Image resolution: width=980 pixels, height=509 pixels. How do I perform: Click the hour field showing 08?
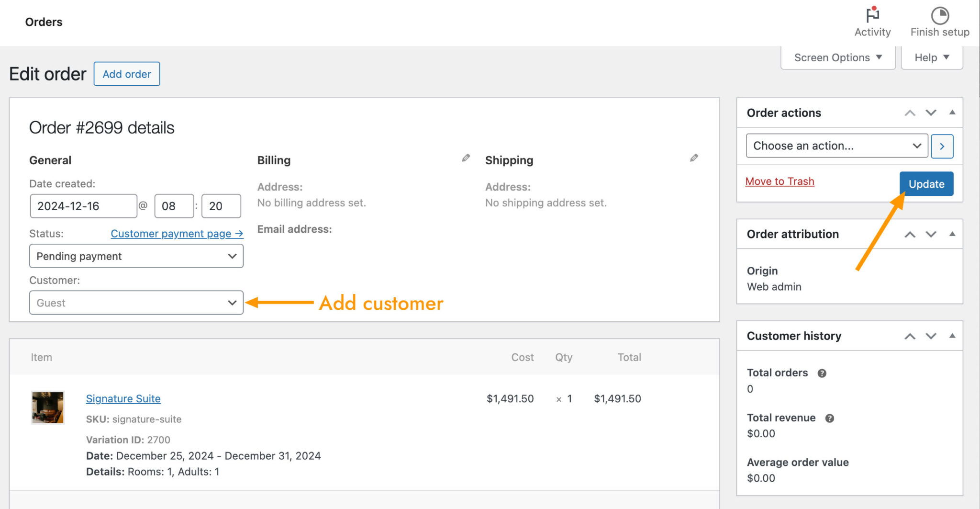coord(174,206)
